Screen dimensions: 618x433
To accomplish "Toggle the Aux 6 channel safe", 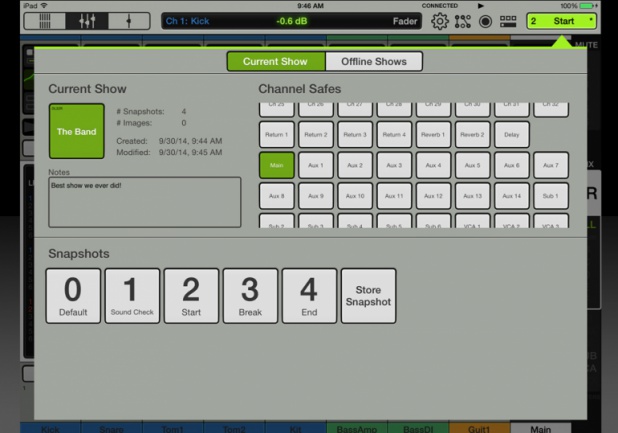I will coord(512,165).
